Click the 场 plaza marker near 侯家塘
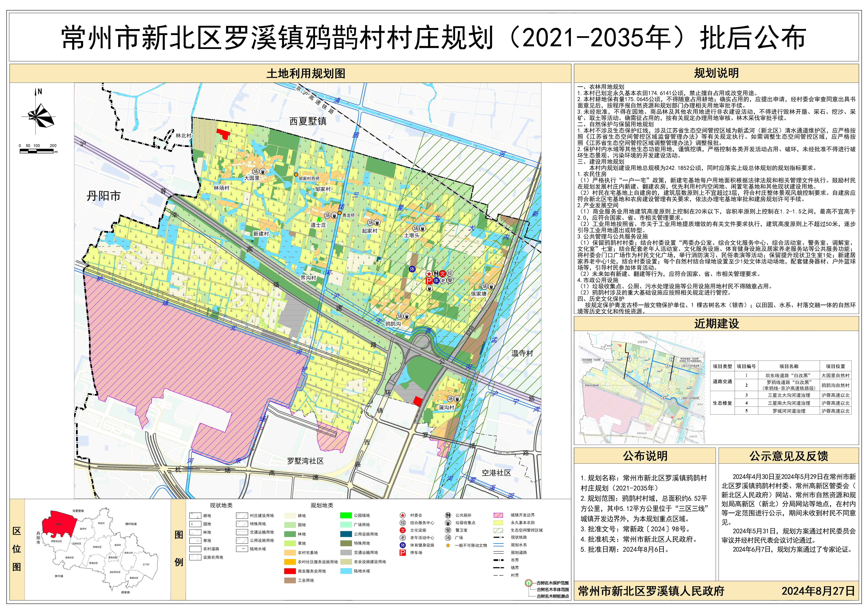The width and height of the screenshot is (868, 614). tap(484, 287)
